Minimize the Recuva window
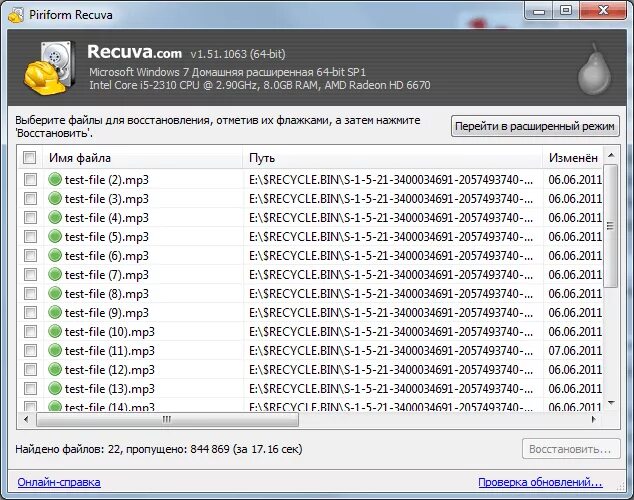This screenshot has height=500, width=634. coord(539,11)
